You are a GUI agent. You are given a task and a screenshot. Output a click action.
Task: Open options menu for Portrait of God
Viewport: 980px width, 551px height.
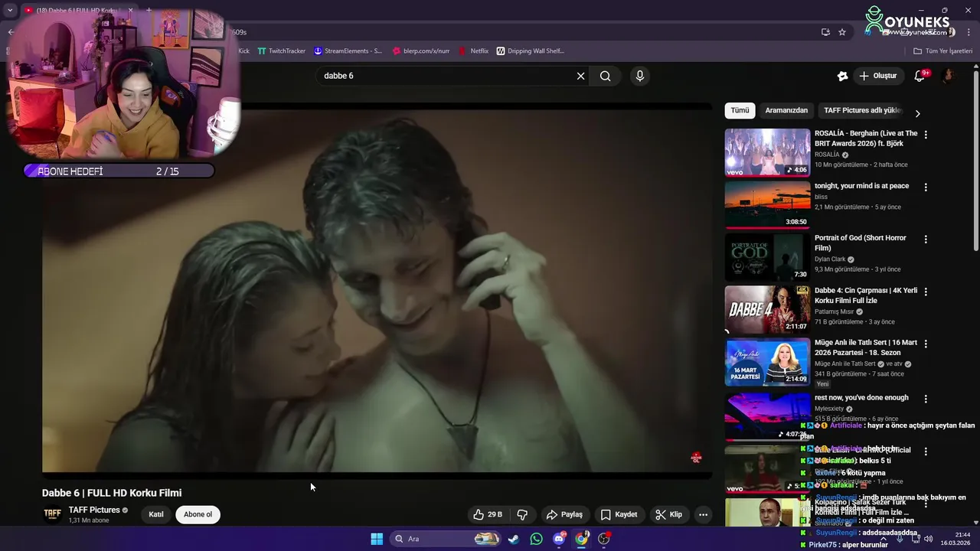pos(926,239)
